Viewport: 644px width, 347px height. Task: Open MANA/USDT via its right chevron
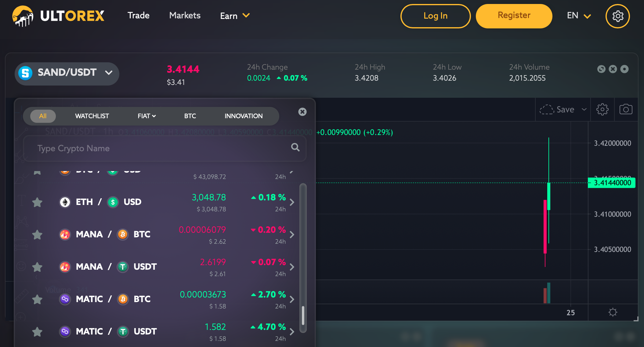(292, 267)
